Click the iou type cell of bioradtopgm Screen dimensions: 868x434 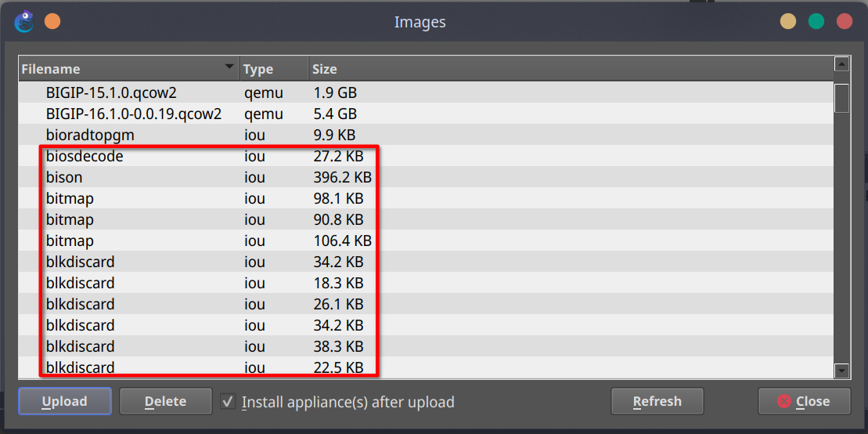point(254,136)
